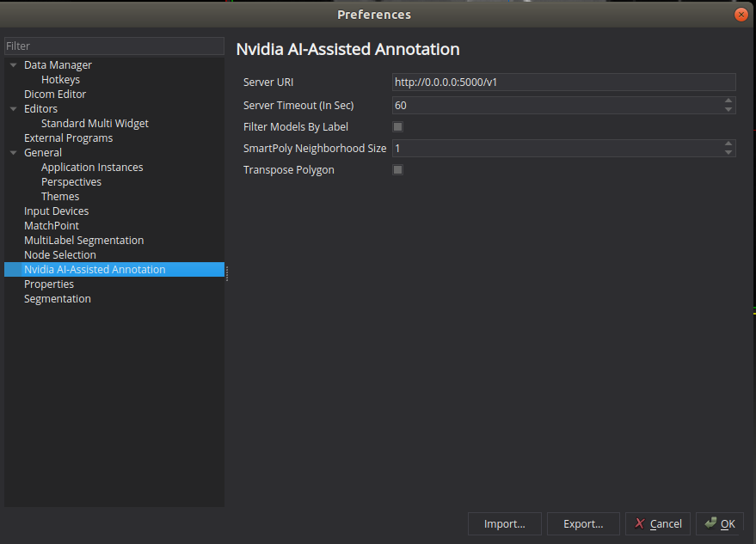Screen dimensions: 756x544
Task: Decrease SmartPoly Neighborhood Size with down arrow
Action: click(729, 151)
